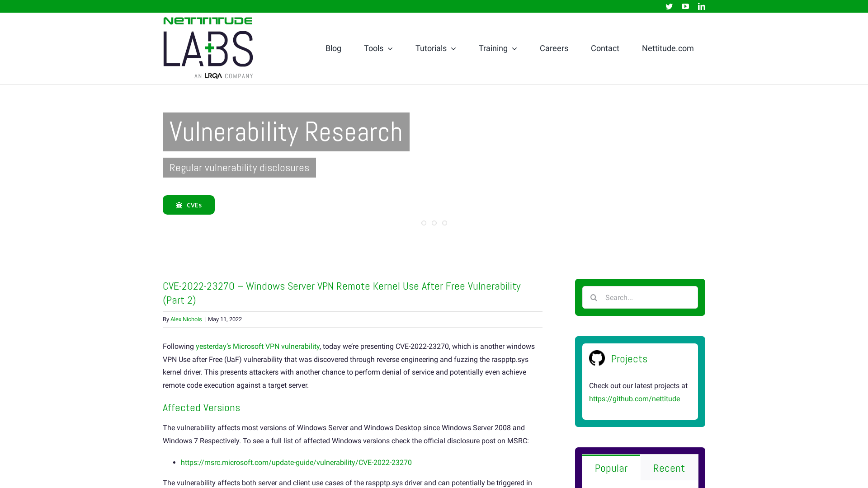The width and height of the screenshot is (868, 488).
Task: Select the second slider pagination dot
Action: [434, 223]
